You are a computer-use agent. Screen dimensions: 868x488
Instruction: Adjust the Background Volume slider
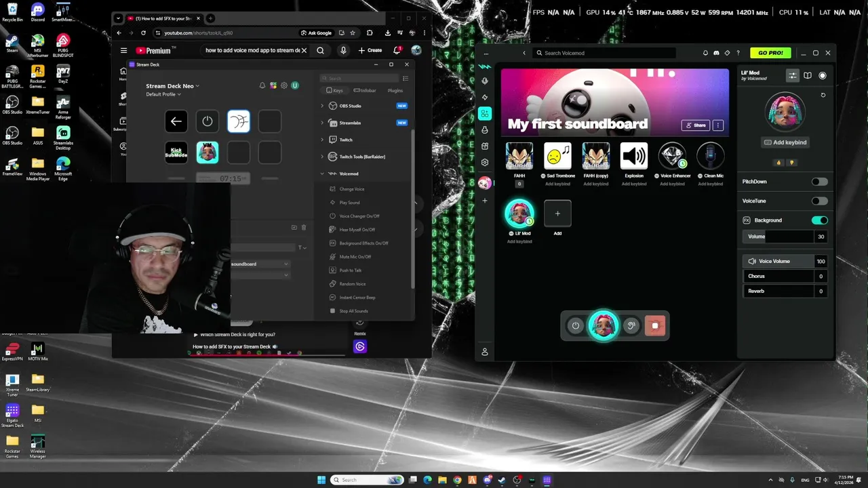pyautogui.click(x=786, y=237)
